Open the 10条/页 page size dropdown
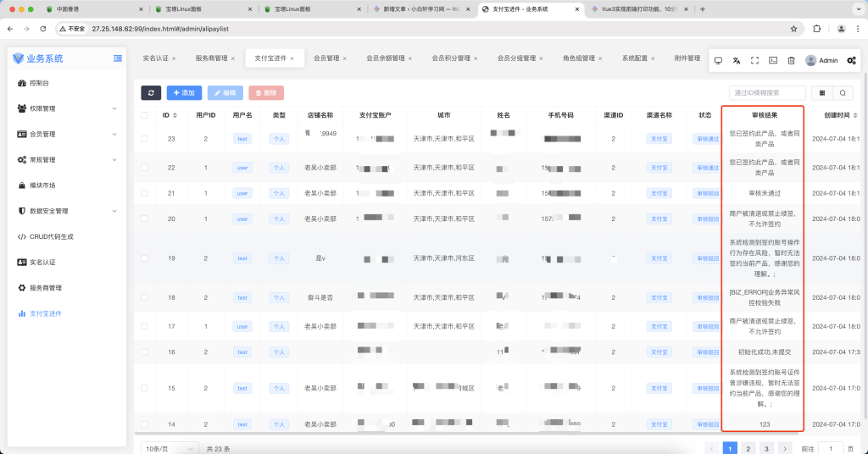 click(170, 448)
